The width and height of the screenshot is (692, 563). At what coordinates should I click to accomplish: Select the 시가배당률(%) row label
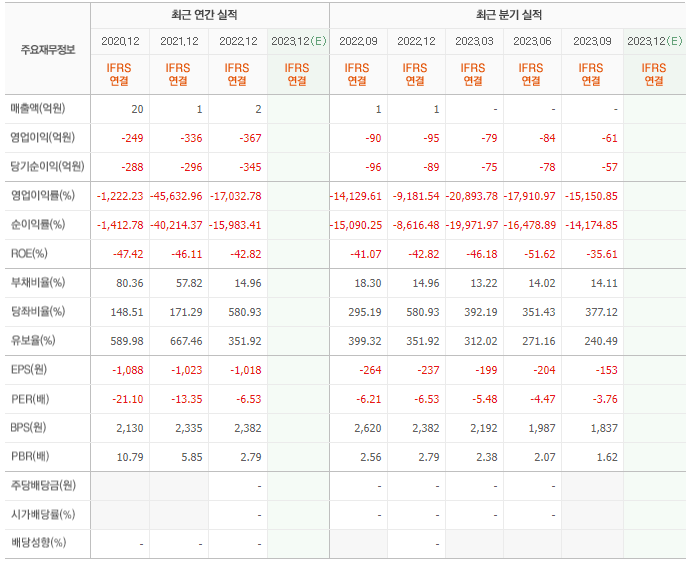pos(43,514)
